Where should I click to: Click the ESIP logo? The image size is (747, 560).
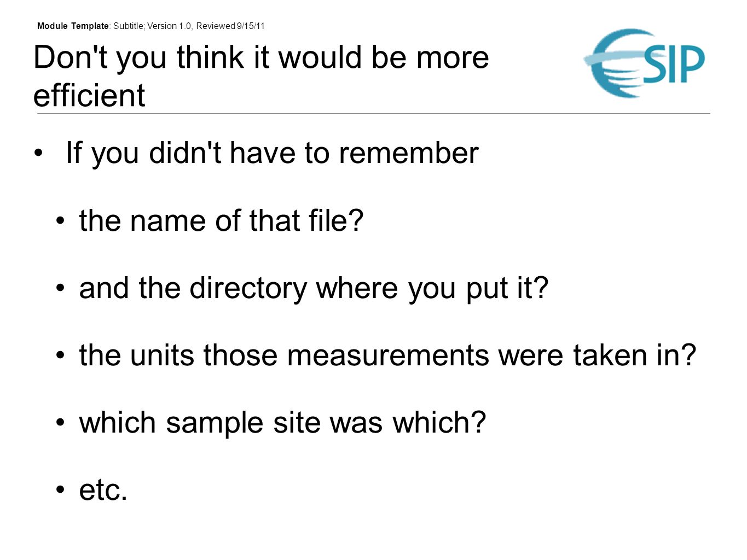click(x=644, y=63)
